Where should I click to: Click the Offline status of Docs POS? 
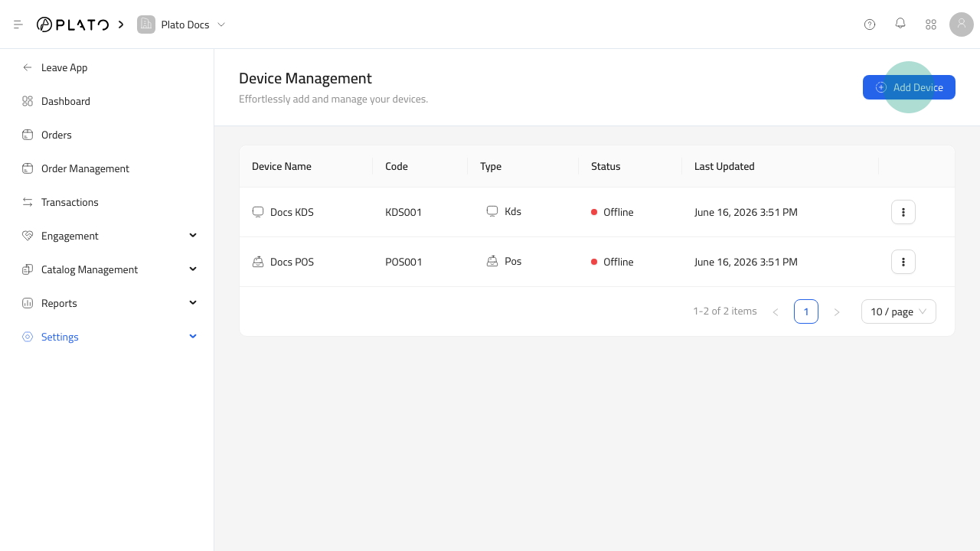pyautogui.click(x=612, y=262)
